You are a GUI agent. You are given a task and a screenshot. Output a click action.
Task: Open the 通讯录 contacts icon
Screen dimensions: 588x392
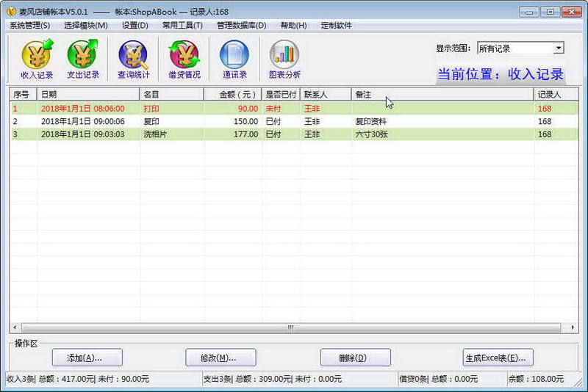coord(234,59)
